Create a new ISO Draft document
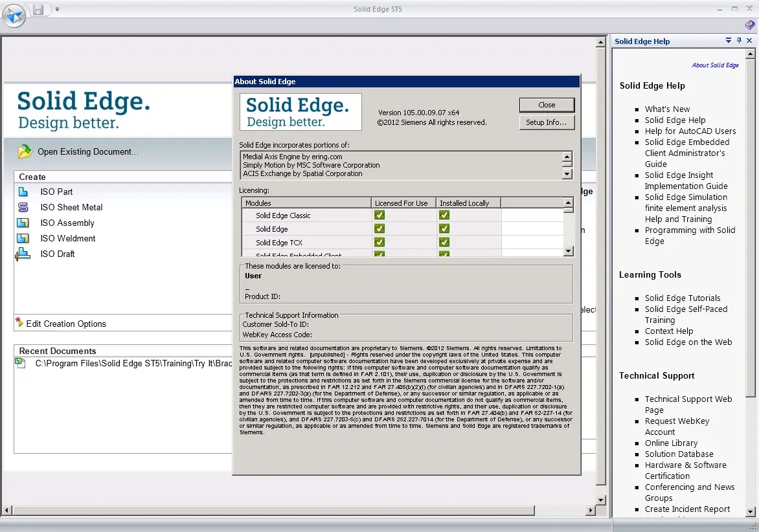 [x=58, y=254]
